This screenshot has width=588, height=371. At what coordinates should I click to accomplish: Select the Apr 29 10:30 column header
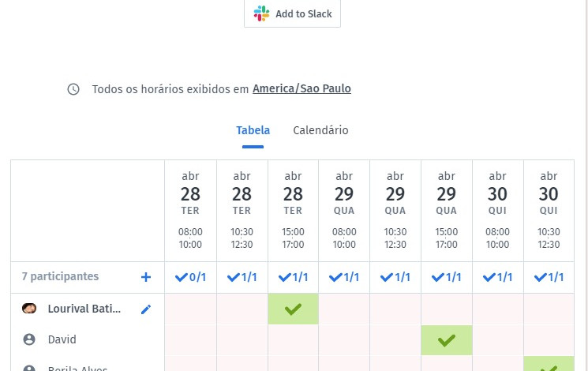coord(395,210)
